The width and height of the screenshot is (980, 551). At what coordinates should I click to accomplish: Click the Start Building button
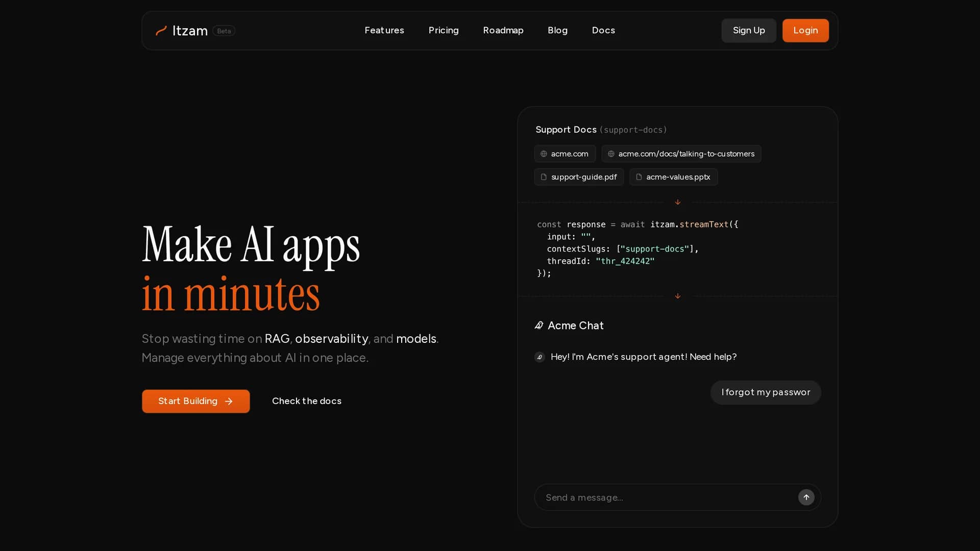(x=196, y=401)
